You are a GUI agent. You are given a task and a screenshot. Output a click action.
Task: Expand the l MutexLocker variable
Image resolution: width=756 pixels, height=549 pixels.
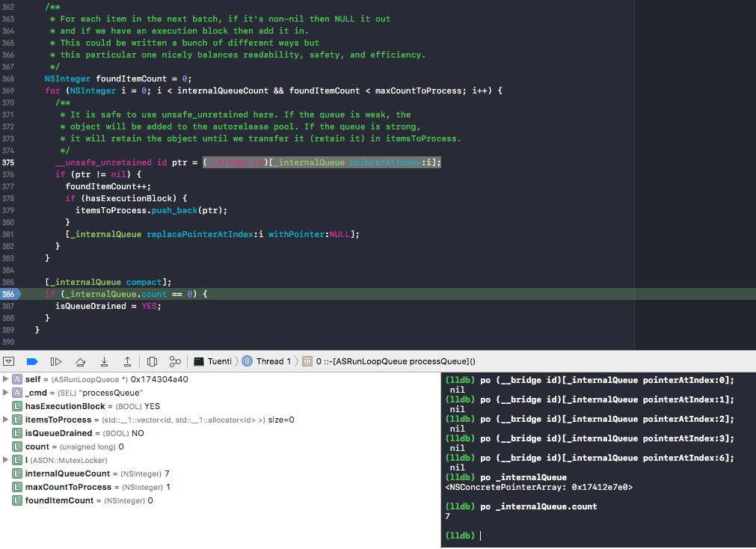tap(4, 460)
